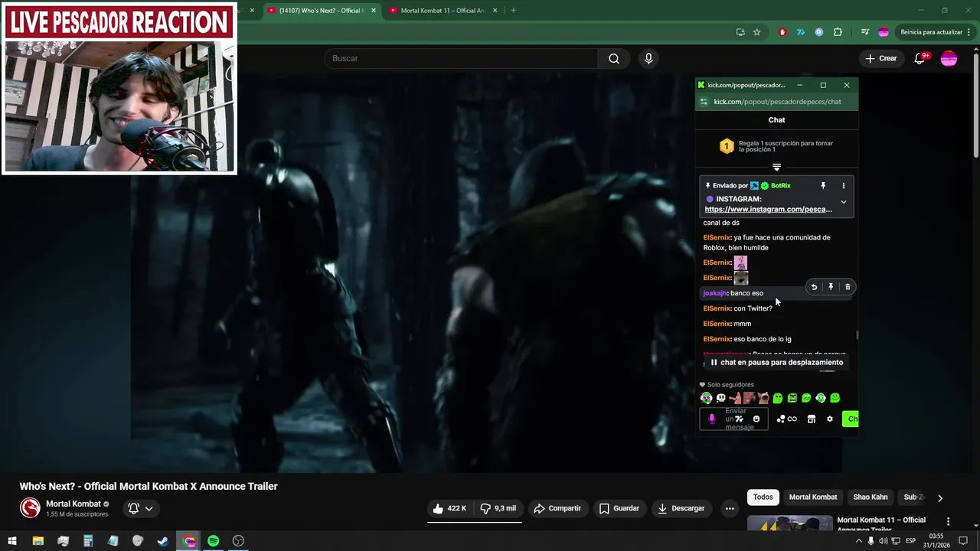Pin joakajh's message banco eso

click(831, 287)
